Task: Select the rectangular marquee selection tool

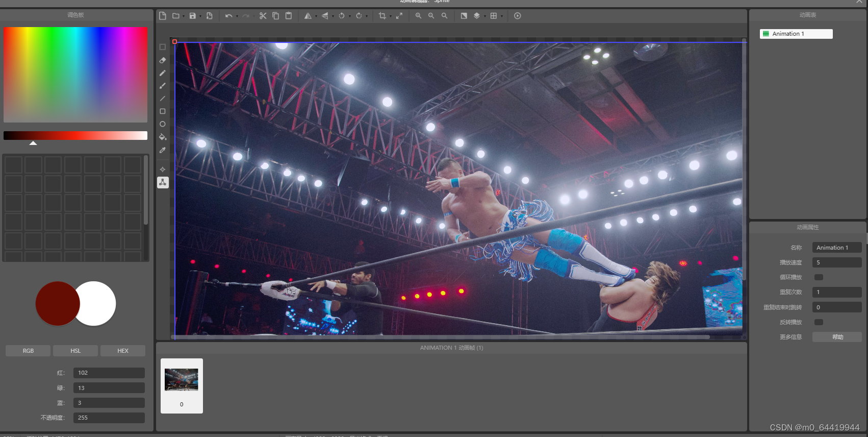Action: (x=163, y=47)
